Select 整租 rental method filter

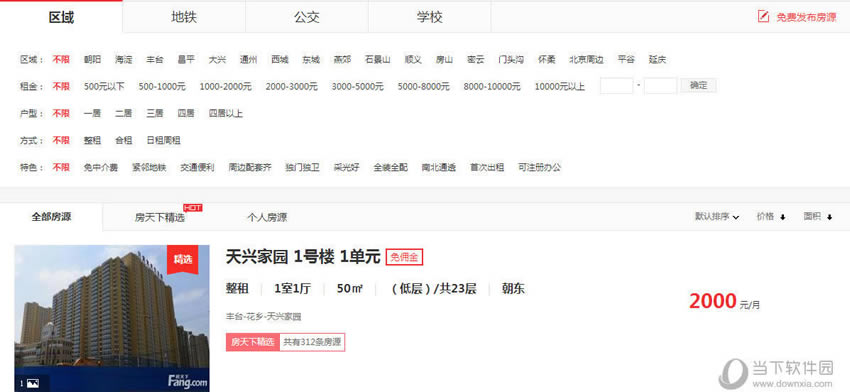click(92, 140)
